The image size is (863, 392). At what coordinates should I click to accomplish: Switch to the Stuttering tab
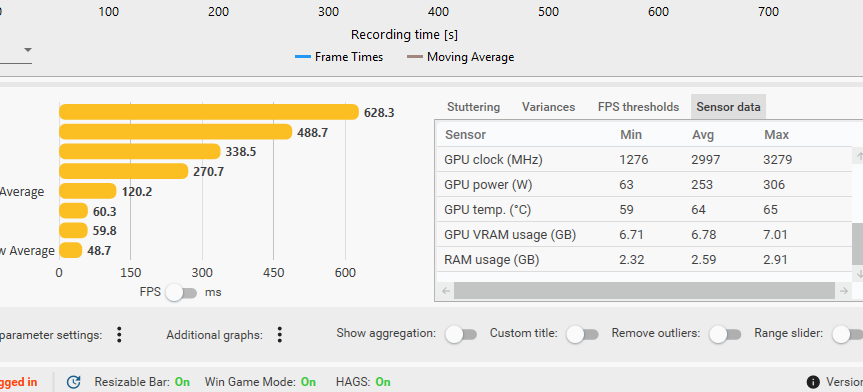pyautogui.click(x=473, y=107)
